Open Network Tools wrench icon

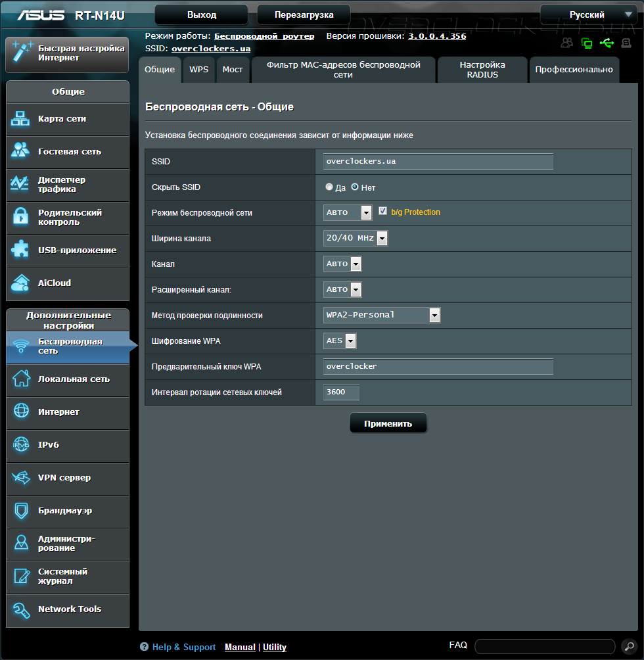click(x=21, y=610)
